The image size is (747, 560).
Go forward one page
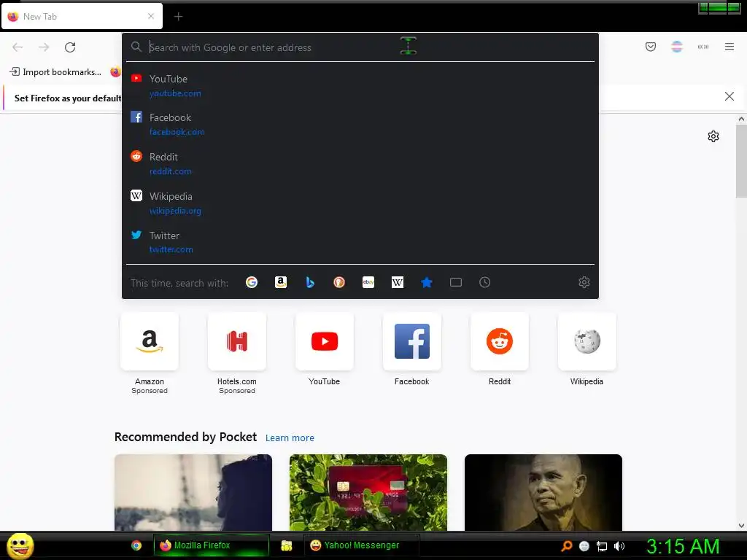(x=44, y=47)
